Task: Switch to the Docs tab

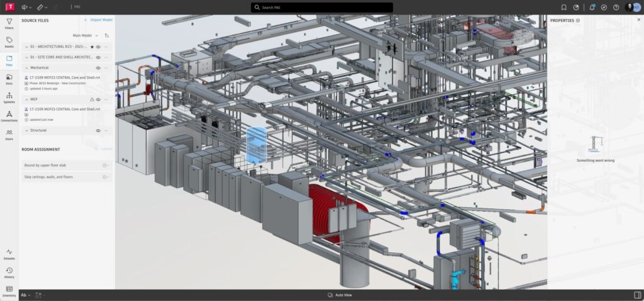Action: click(9, 79)
